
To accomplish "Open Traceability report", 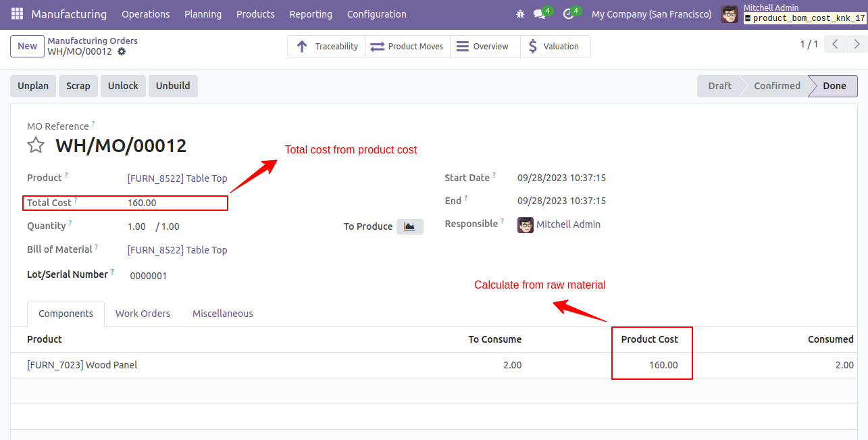I will [326, 47].
